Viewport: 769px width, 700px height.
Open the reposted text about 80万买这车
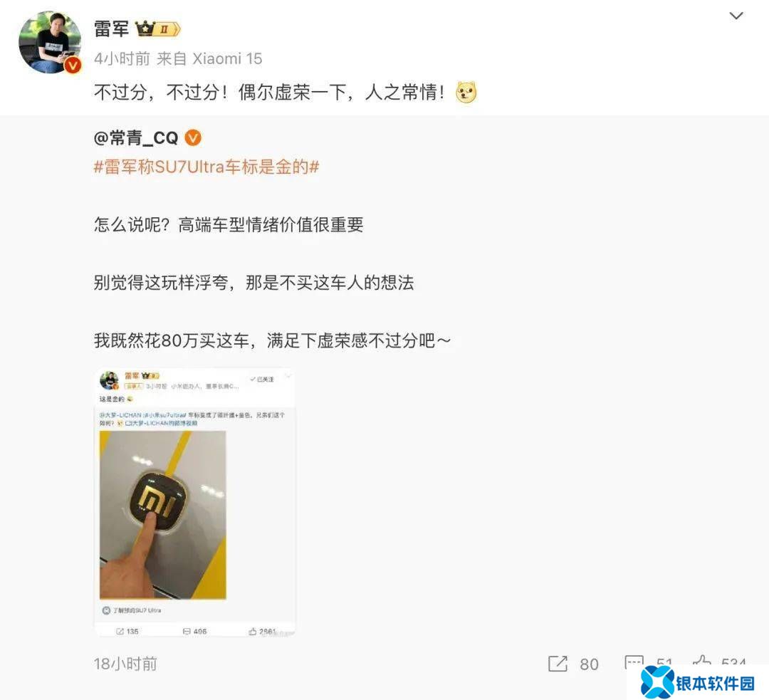click(272, 340)
